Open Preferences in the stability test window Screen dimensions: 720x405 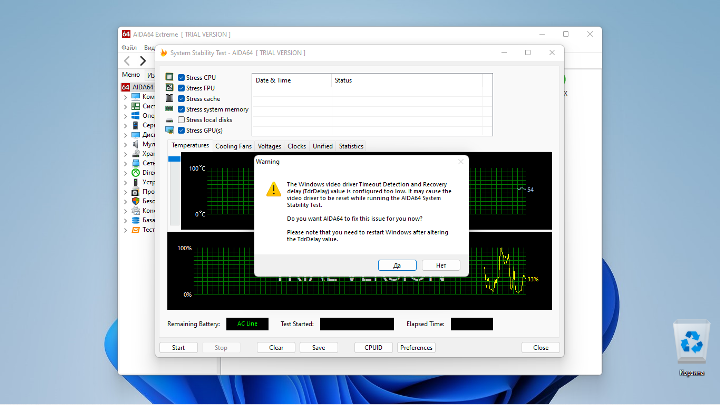(416, 348)
